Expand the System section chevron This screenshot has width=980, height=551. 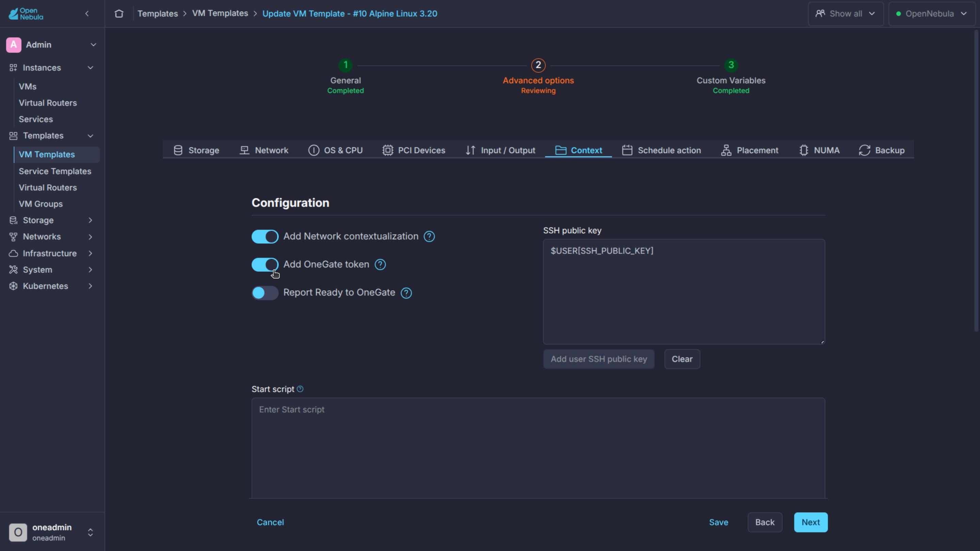[91, 270]
